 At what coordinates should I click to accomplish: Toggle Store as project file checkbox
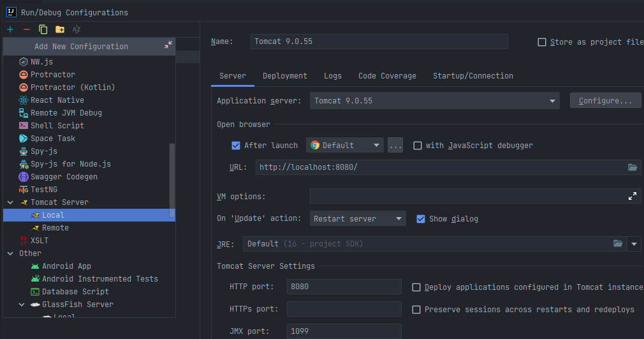(542, 42)
